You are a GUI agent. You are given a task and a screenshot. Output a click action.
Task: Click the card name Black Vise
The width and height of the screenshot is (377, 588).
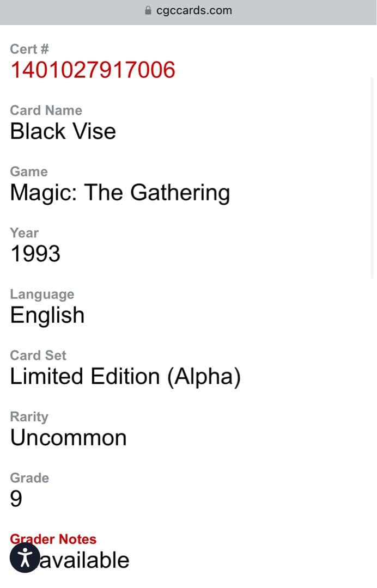tap(63, 131)
